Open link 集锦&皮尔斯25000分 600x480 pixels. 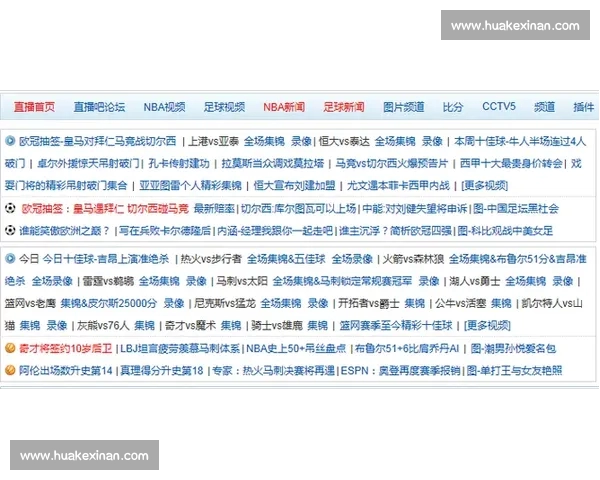[109, 304]
